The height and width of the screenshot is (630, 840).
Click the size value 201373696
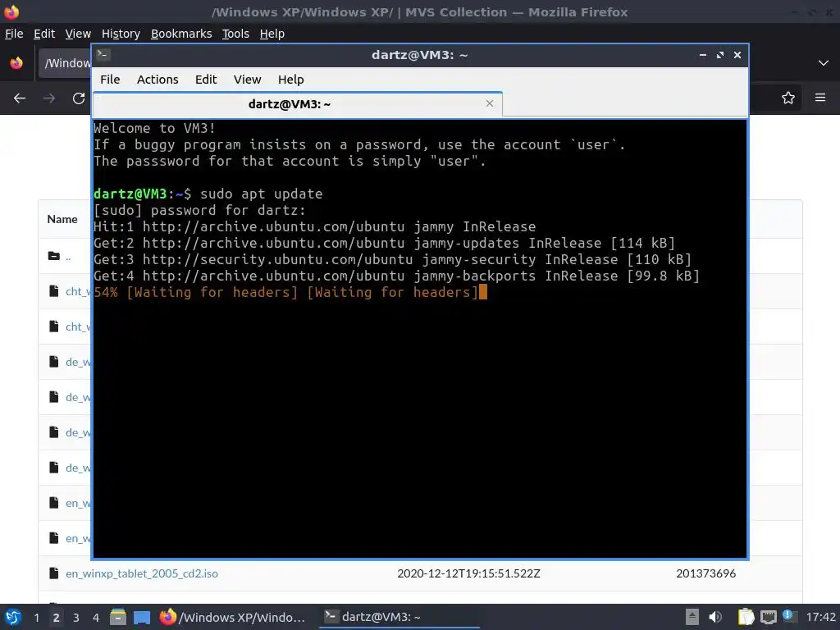click(x=706, y=573)
